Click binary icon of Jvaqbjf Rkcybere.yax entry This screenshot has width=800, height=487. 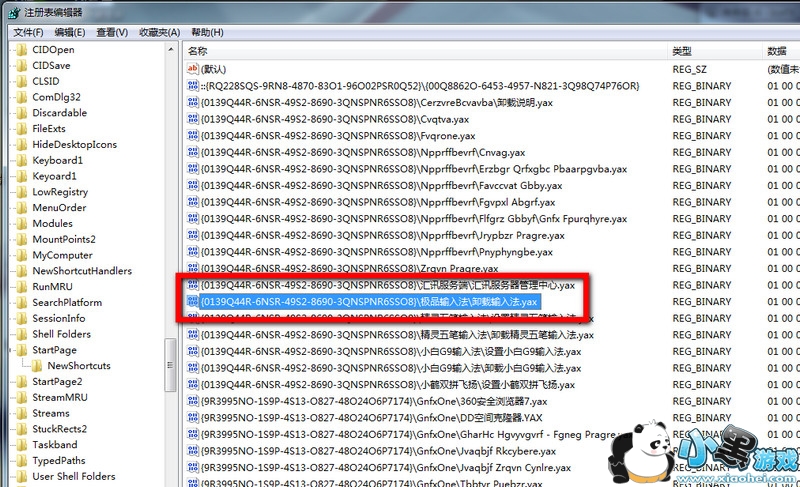(x=193, y=451)
